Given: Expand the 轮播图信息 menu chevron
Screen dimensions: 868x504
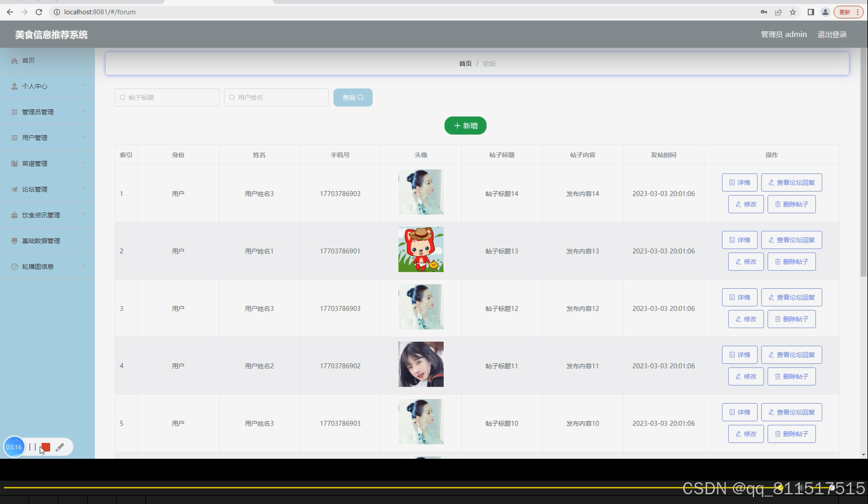Looking at the screenshot, I should pyautogui.click(x=83, y=266).
